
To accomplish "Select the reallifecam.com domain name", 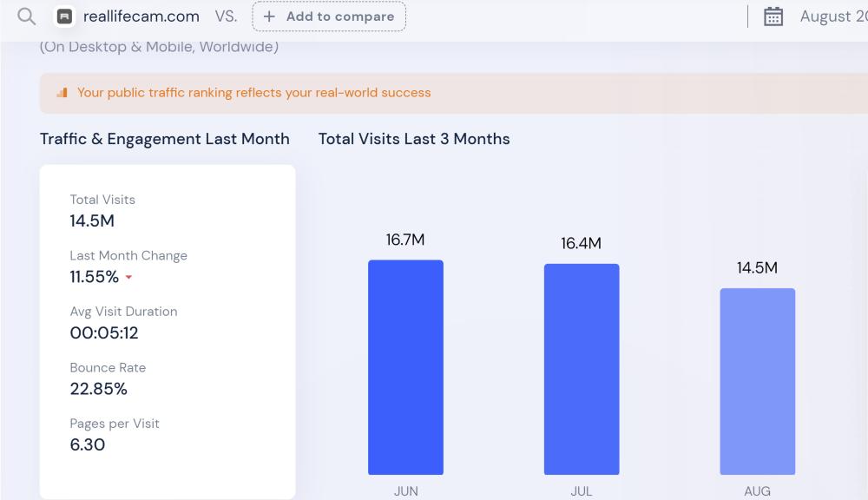I will point(141,16).
